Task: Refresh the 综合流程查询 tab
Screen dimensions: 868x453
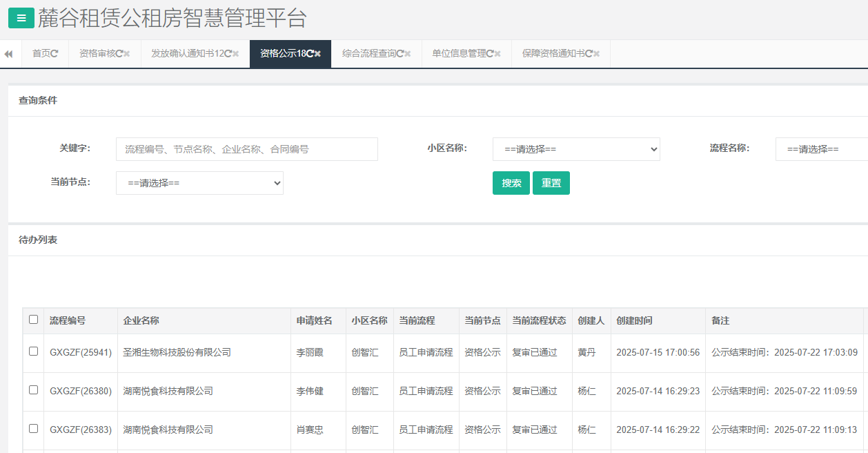Action: pos(400,54)
